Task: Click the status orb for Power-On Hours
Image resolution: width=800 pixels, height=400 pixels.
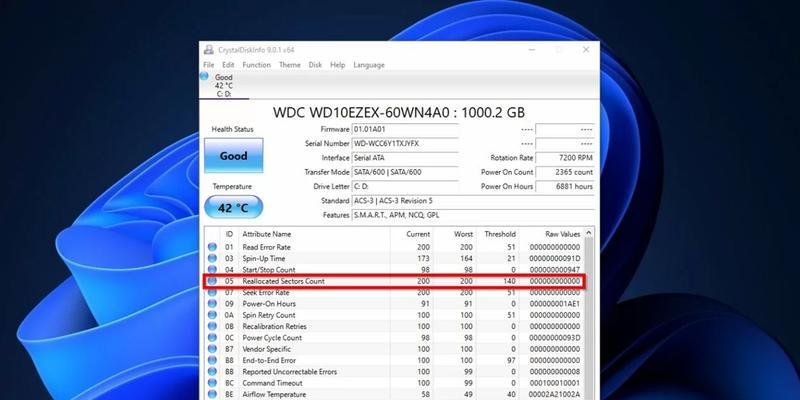Action: (212, 304)
